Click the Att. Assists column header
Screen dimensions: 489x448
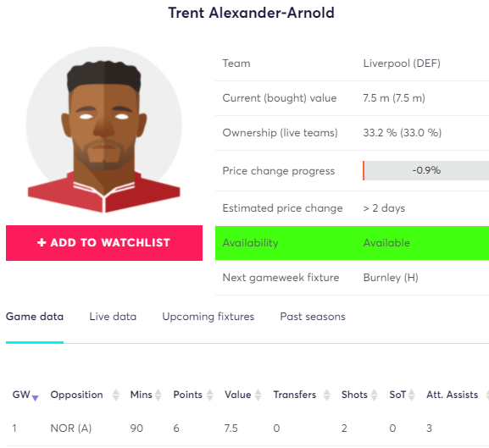[452, 395]
